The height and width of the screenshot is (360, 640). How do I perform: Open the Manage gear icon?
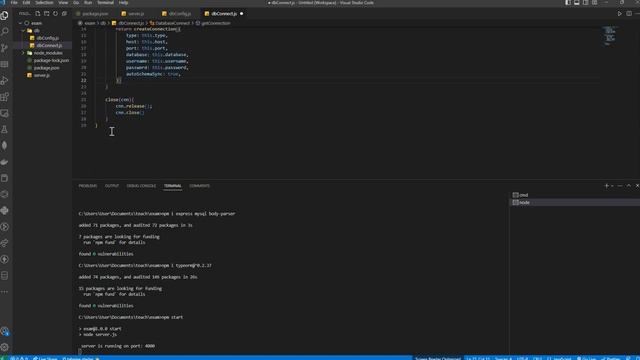click(x=4, y=347)
